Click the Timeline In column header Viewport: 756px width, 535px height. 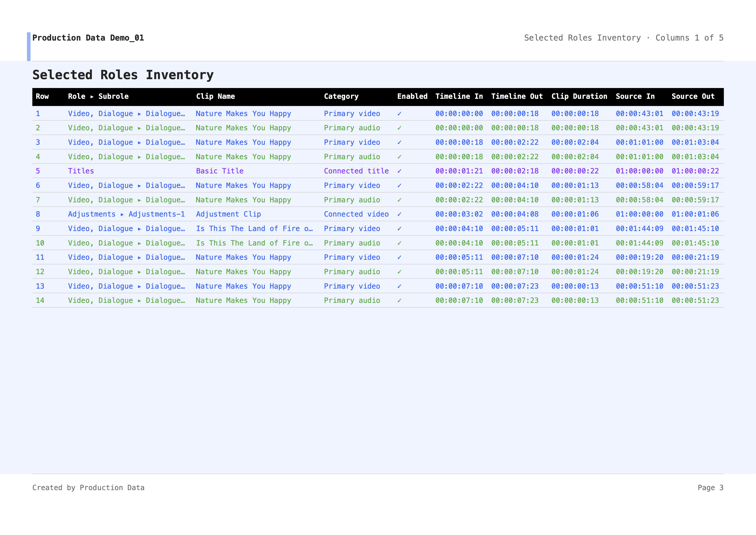pyautogui.click(x=459, y=96)
